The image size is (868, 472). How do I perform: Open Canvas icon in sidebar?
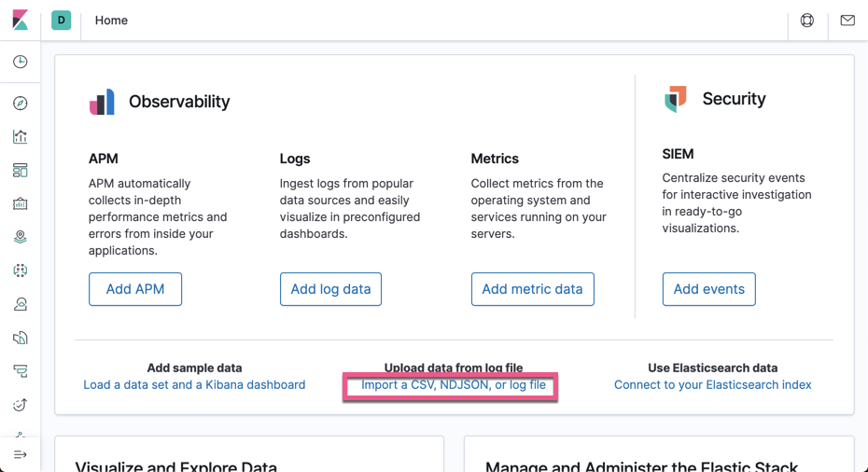20,203
